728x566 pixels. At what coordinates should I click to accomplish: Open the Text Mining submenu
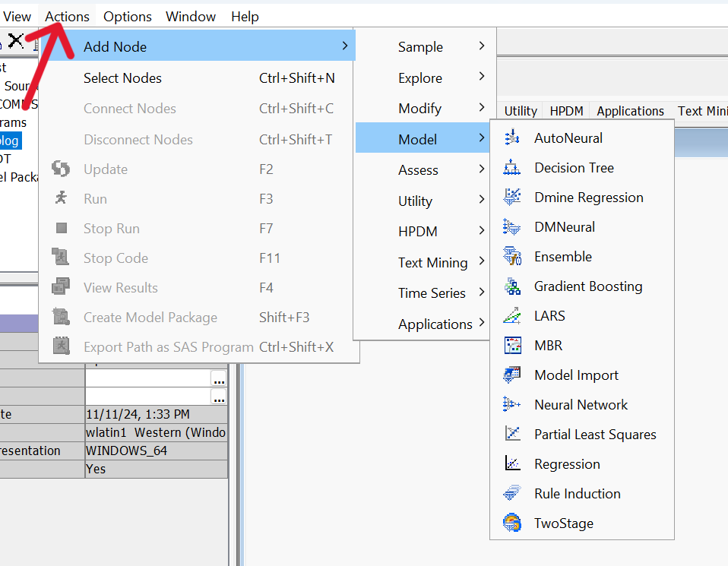432,263
